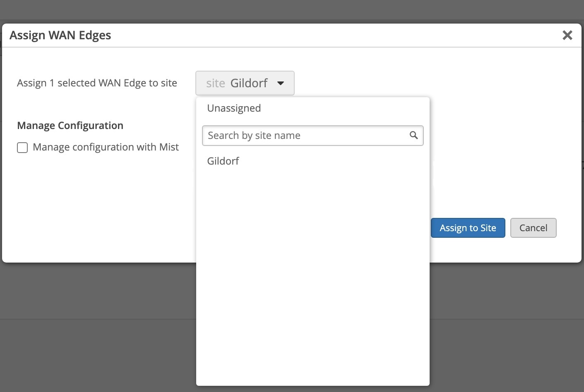Cancel the WAN Edge assignment
The image size is (584, 392).
click(533, 228)
